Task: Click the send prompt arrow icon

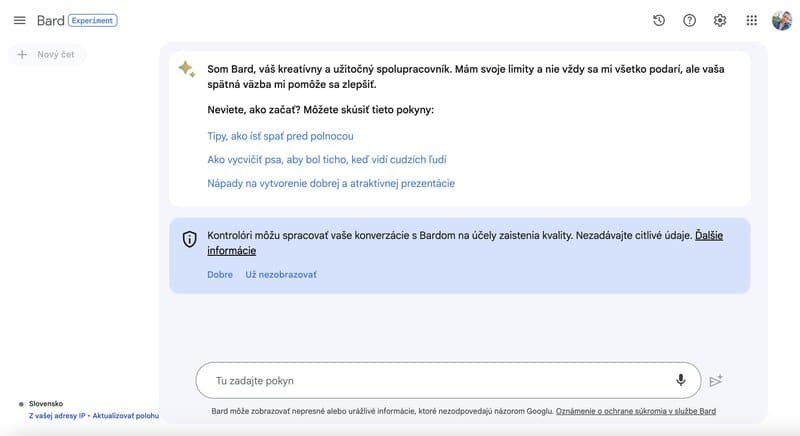Action: tap(716, 380)
